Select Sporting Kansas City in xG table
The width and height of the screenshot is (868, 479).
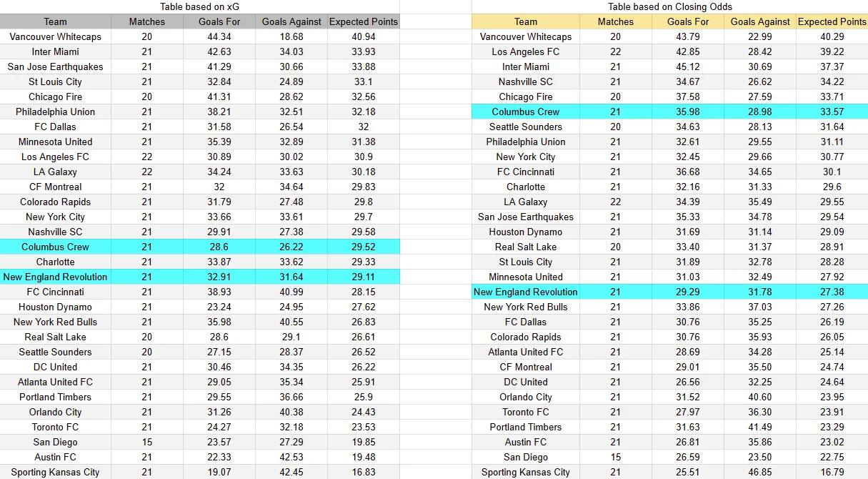tap(56, 472)
